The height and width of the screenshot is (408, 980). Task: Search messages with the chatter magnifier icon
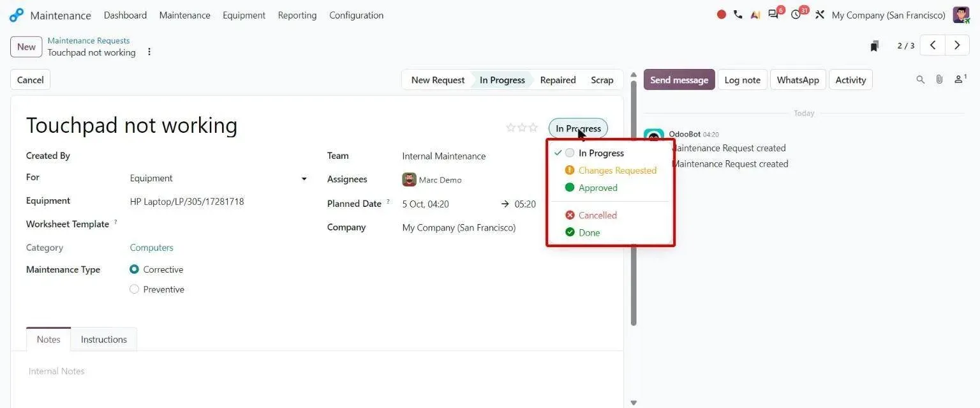coord(920,80)
